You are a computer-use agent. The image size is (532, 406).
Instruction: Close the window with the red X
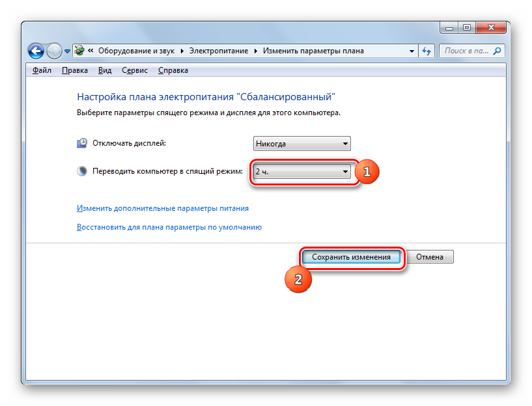click(x=491, y=28)
